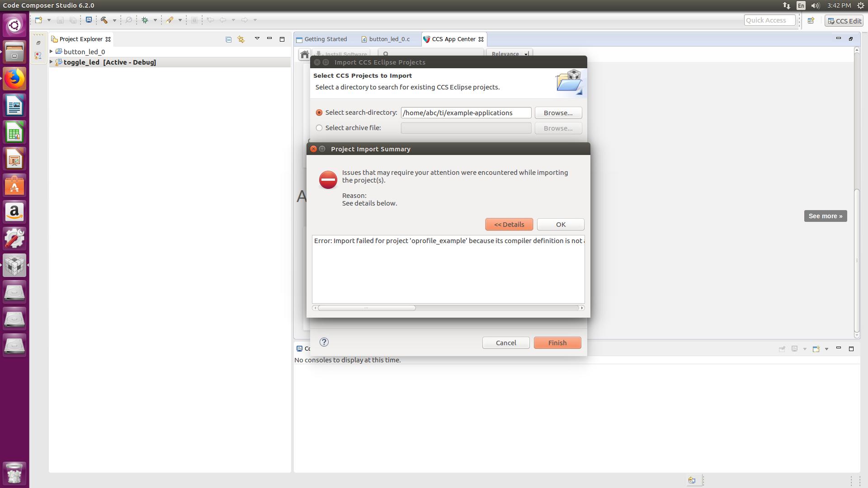Open the Amazon launcher icon
The width and height of the screenshot is (868, 488).
click(x=14, y=212)
